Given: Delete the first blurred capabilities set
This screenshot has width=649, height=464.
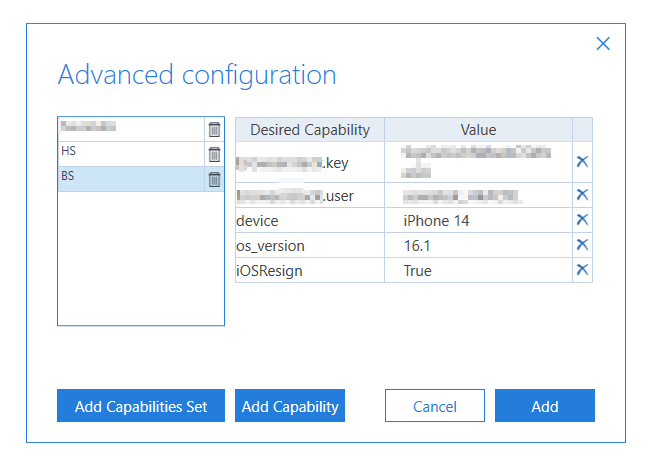Looking at the screenshot, I should click(x=214, y=129).
